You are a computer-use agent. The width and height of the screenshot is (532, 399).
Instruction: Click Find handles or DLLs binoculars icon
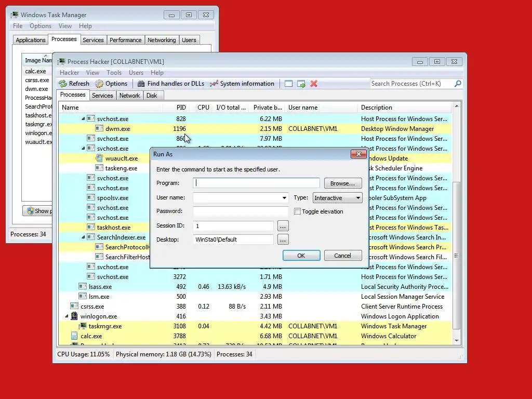pos(141,84)
